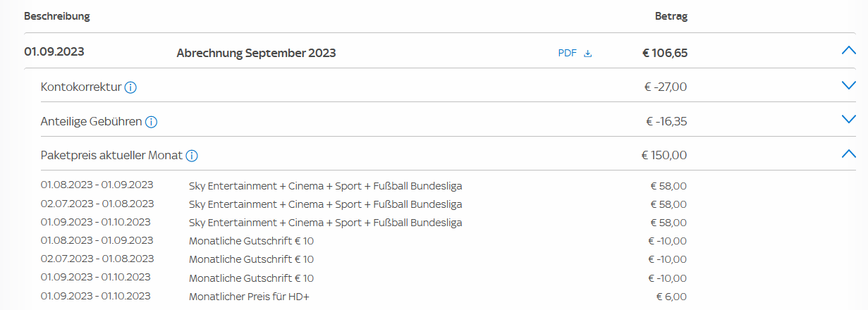
Task: Open info icon for Paketpreis aktueller Monat
Action: pos(192,156)
